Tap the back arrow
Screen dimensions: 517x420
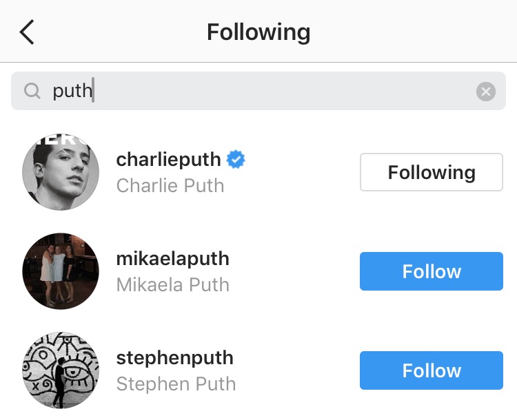tap(27, 32)
